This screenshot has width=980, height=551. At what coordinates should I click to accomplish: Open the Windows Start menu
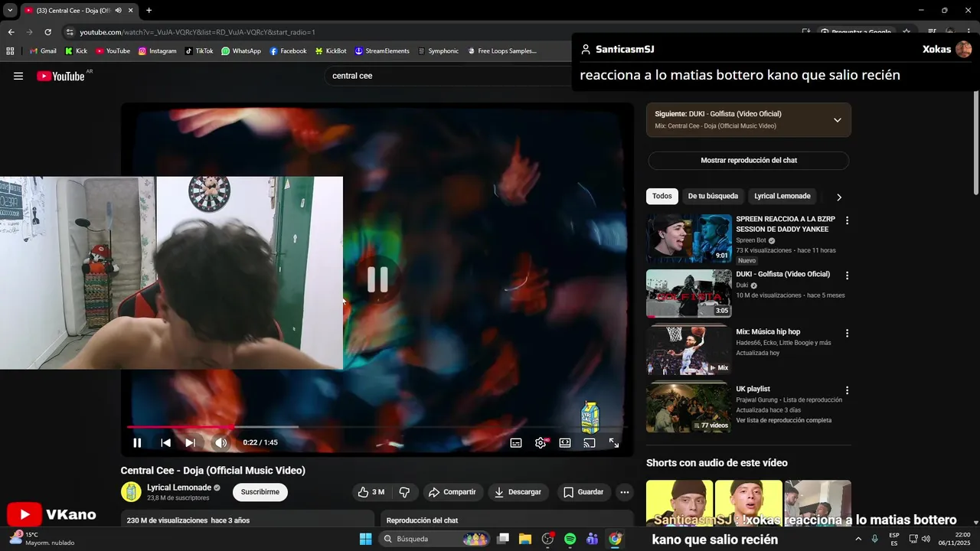pos(366,539)
